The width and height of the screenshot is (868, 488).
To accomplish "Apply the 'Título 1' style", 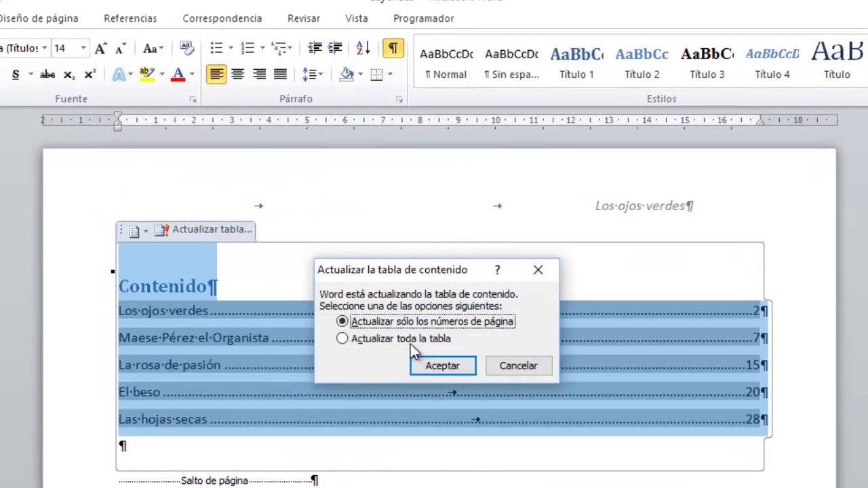I will click(x=576, y=62).
